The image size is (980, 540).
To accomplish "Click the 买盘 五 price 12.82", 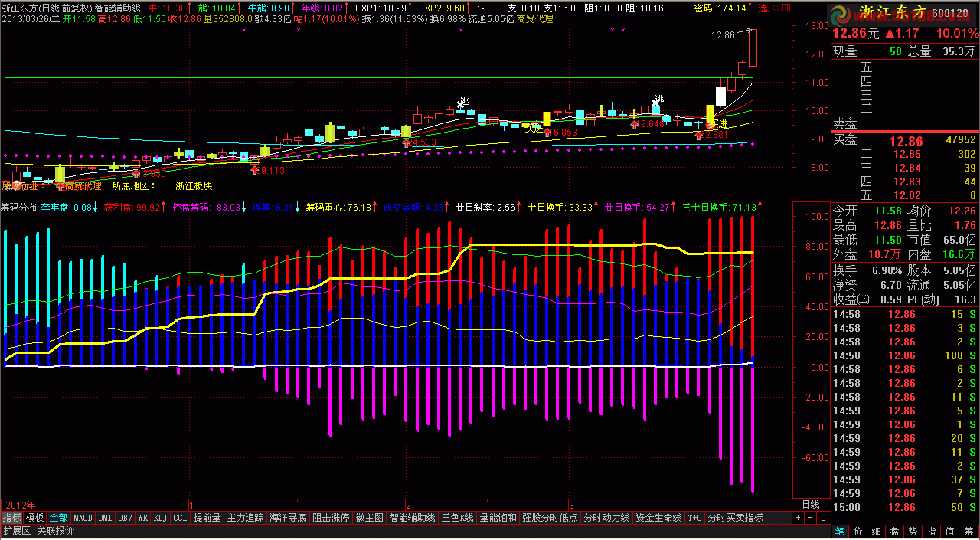I will [x=907, y=195].
